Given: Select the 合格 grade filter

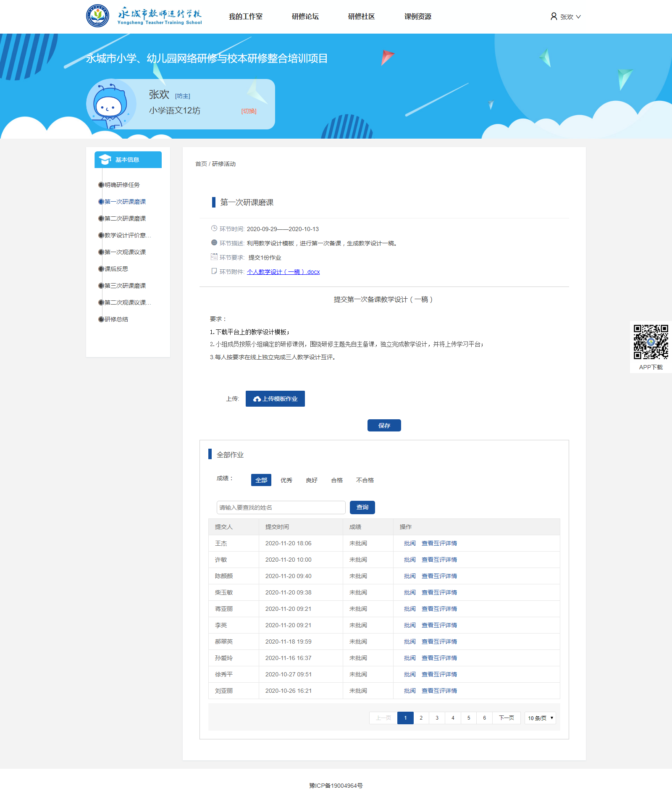Looking at the screenshot, I should 336,480.
